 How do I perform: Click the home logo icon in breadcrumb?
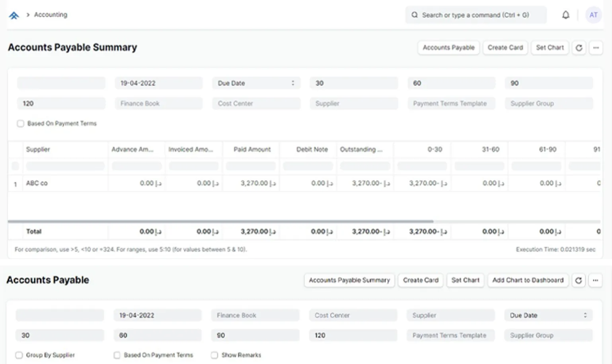pos(14,15)
